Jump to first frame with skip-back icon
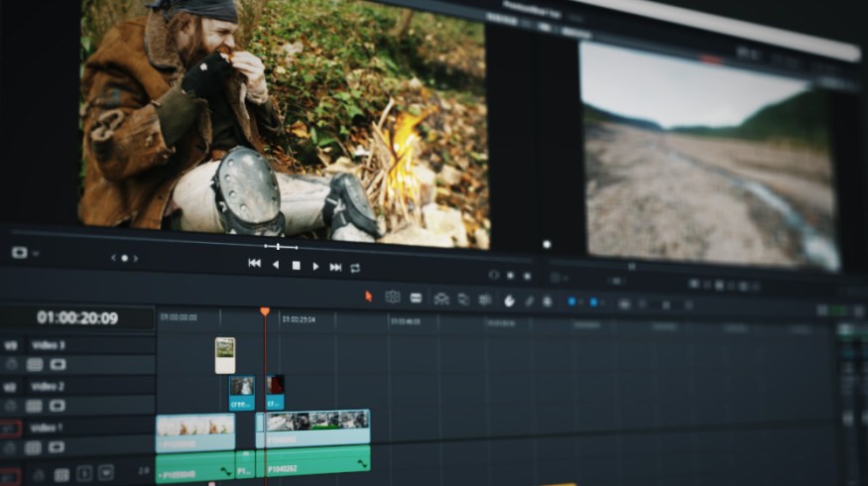Image resolution: width=868 pixels, height=486 pixels. coord(254,264)
